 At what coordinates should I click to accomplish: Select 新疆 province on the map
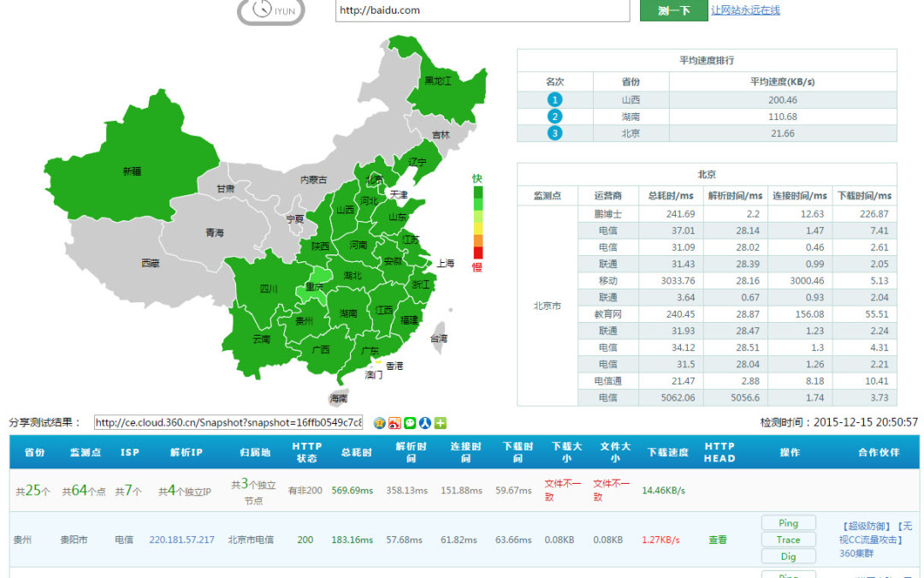[132, 171]
